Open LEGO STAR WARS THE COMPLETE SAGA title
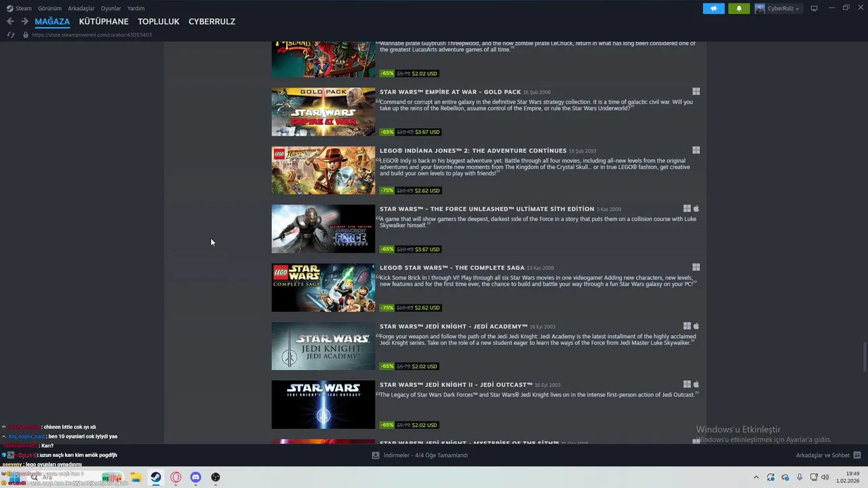 pos(452,268)
